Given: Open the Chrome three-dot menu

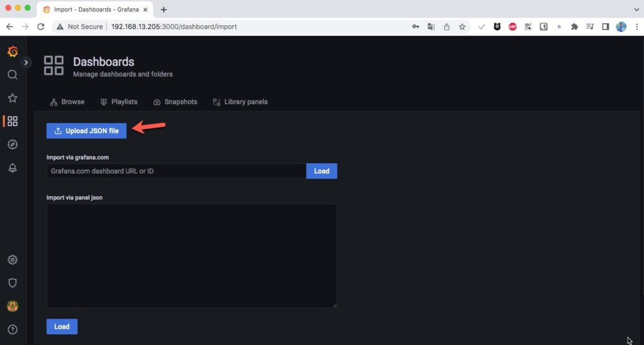Looking at the screenshot, I should 636,26.
